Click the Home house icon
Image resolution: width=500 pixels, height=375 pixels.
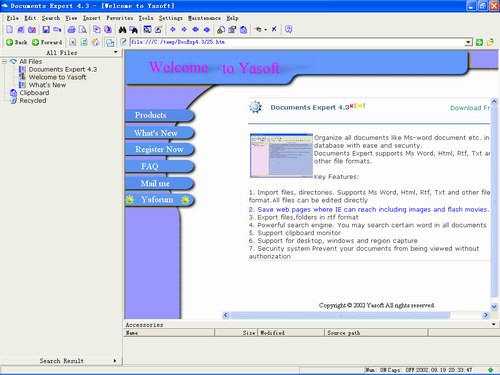[95, 42]
